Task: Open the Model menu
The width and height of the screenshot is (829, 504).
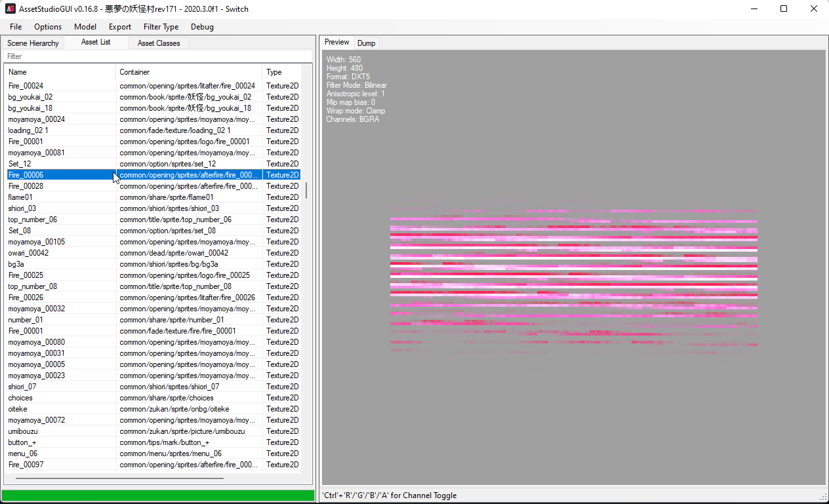Action: point(85,27)
